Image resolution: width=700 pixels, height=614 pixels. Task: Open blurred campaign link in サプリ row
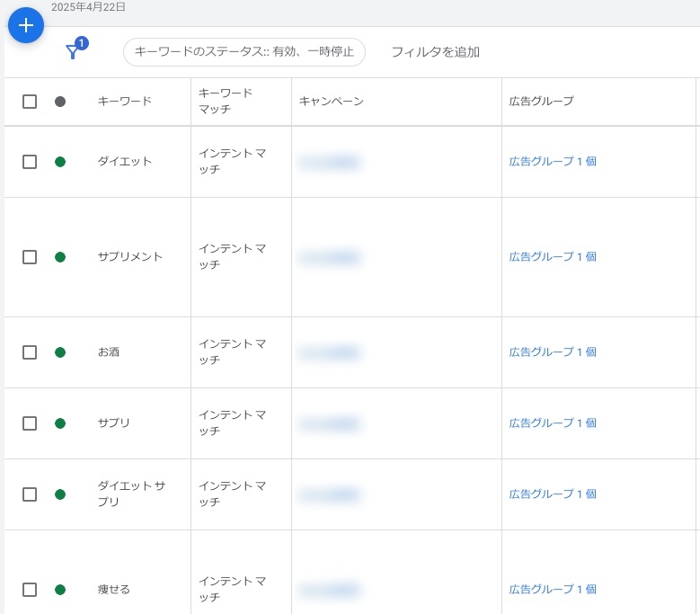pyautogui.click(x=330, y=423)
